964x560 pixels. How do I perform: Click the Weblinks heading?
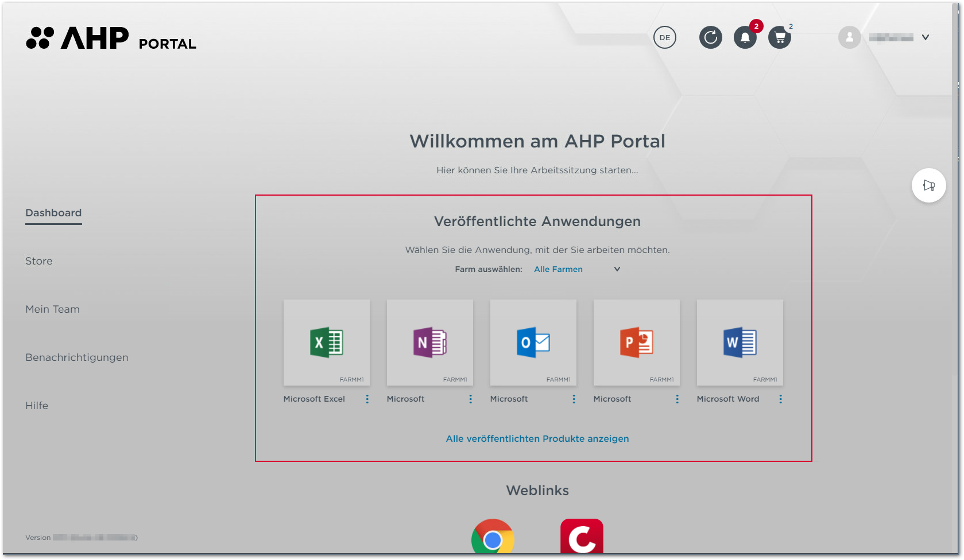click(x=537, y=491)
